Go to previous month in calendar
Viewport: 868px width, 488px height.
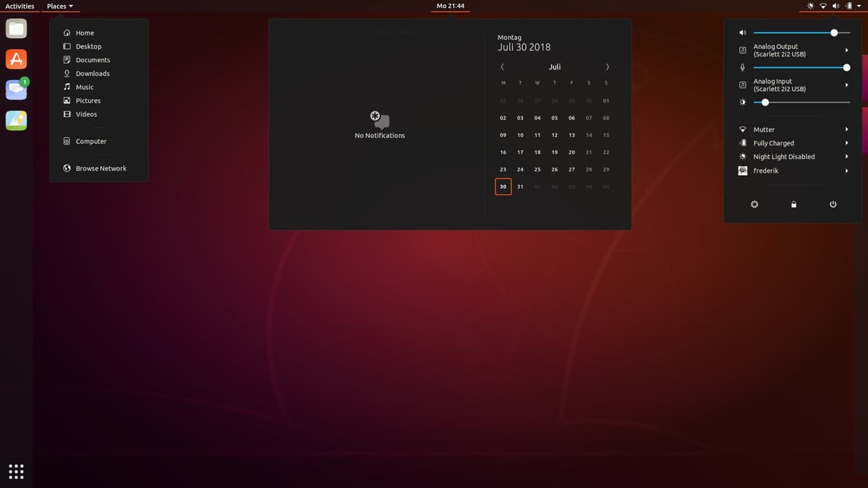(502, 67)
